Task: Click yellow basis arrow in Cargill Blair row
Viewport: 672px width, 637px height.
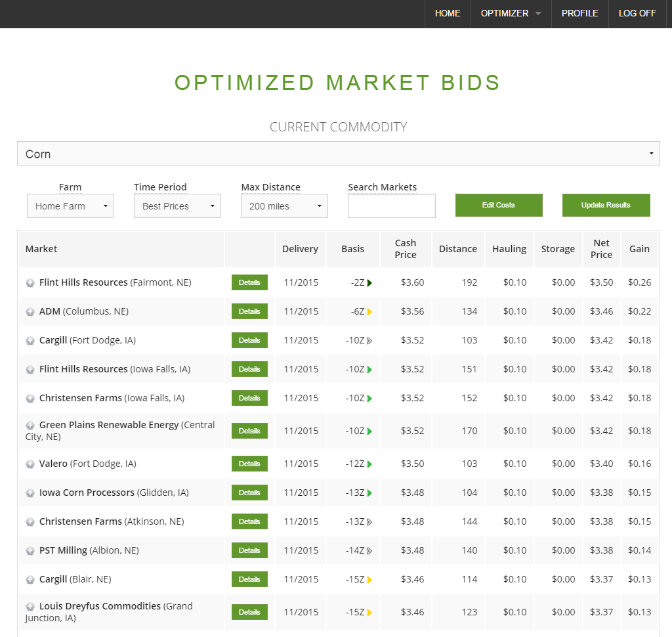Action: [x=369, y=580]
